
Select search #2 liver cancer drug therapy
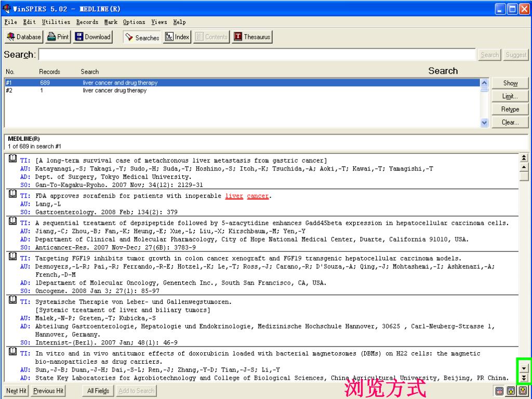coord(242,90)
